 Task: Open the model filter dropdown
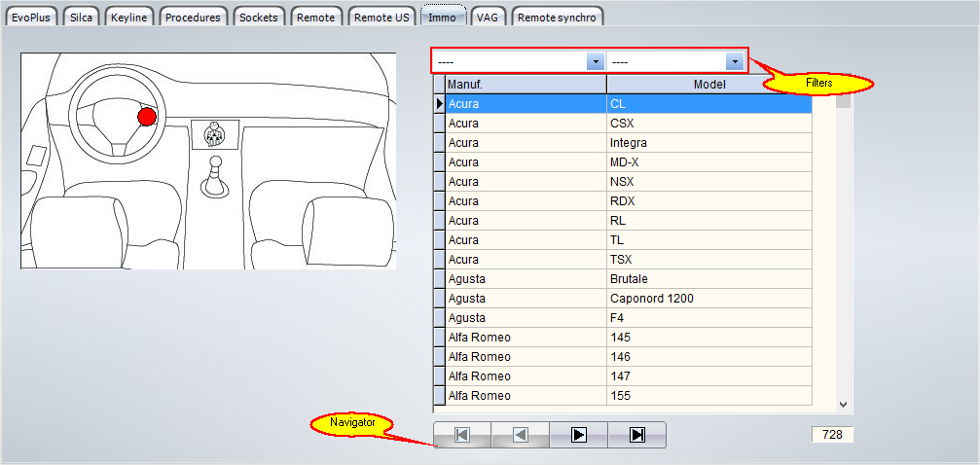point(735,62)
